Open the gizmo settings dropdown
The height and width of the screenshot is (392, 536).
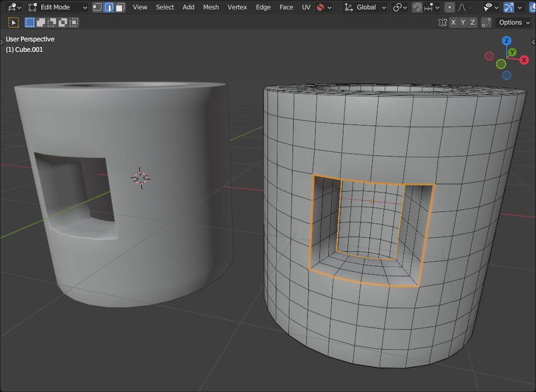point(520,7)
